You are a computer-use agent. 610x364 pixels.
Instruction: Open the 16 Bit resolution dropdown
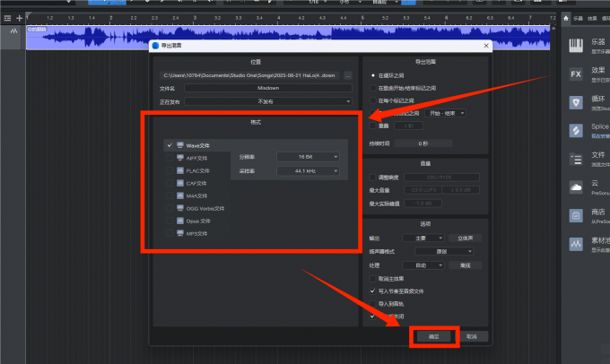tap(308, 157)
